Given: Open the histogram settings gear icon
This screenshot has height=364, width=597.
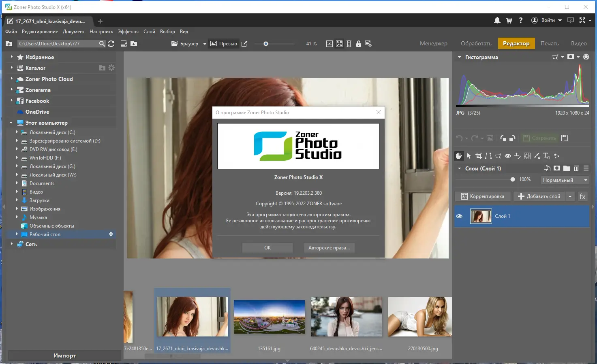Looking at the screenshot, I should (x=586, y=57).
